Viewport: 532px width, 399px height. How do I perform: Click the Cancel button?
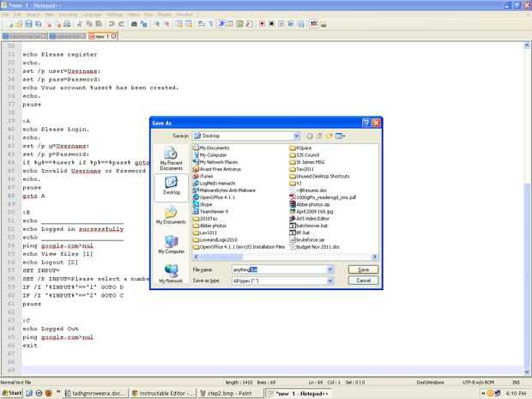click(x=363, y=281)
